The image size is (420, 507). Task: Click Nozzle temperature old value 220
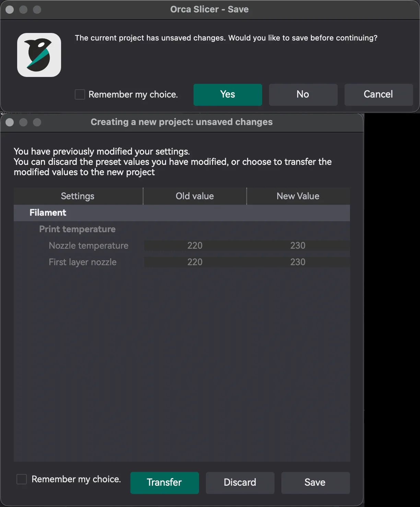195,246
